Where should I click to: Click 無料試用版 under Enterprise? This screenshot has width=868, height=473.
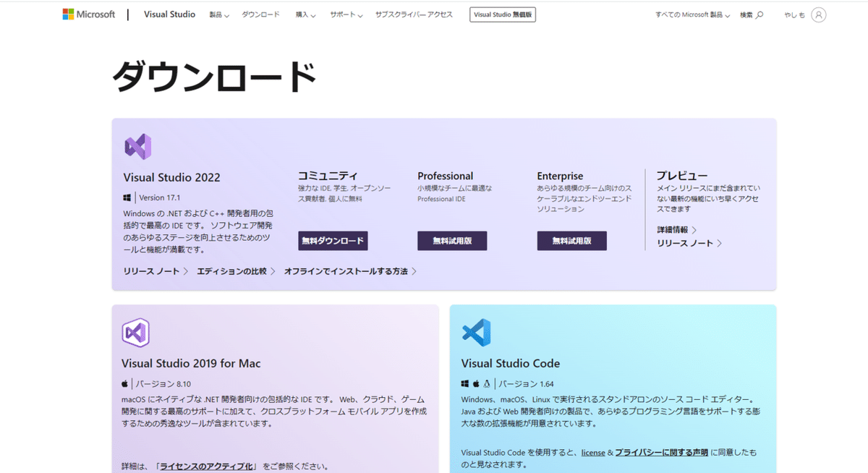tap(571, 241)
